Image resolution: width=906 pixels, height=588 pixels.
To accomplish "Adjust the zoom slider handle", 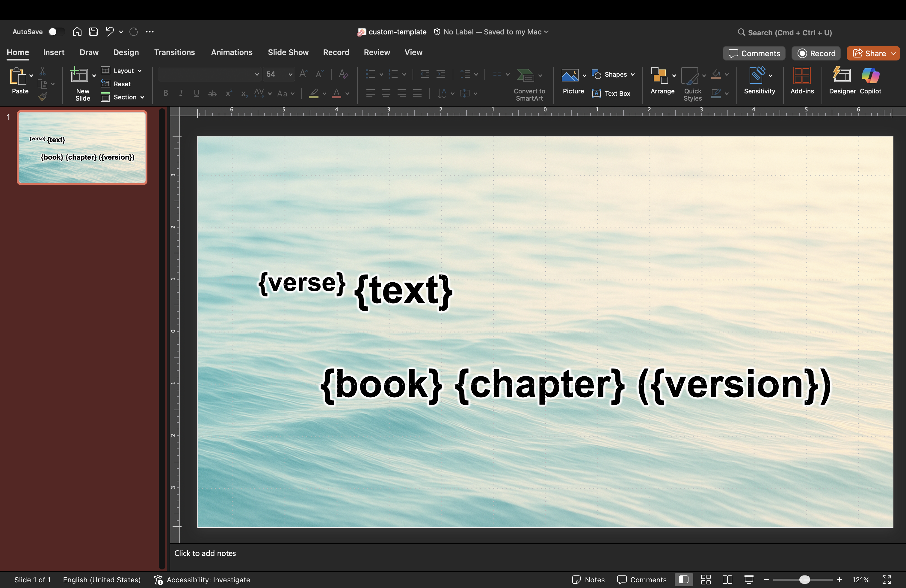I will tap(804, 579).
